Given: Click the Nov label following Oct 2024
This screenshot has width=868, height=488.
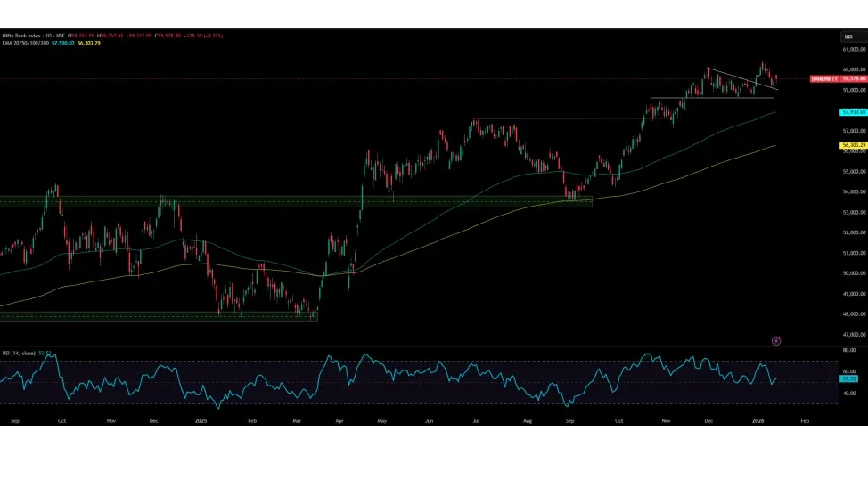Looking at the screenshot, I should click(x=111, y=421).
